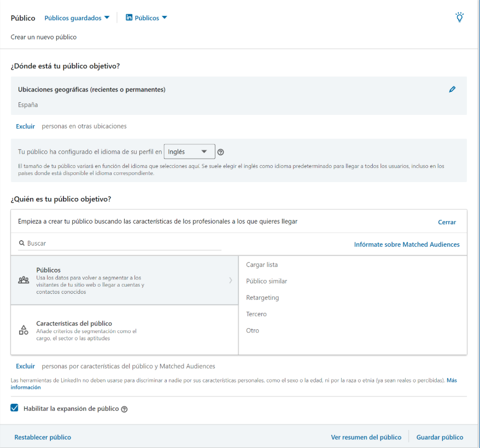Image resolution: width=480 pixels, height=448 pixels.
Task: Click the shapes icon for Características del público
Action: 24,330
